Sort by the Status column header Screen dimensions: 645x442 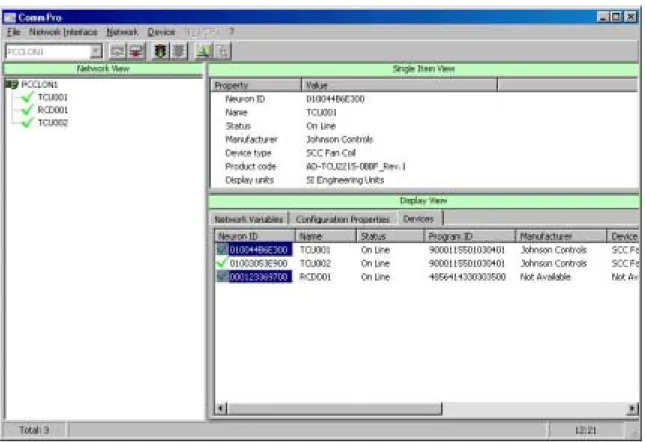point(390,236)
